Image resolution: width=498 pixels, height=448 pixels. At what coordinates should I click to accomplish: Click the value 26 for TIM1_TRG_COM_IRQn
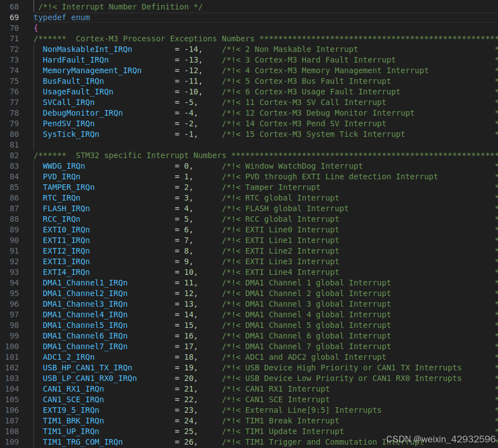(x=189, y=442)
